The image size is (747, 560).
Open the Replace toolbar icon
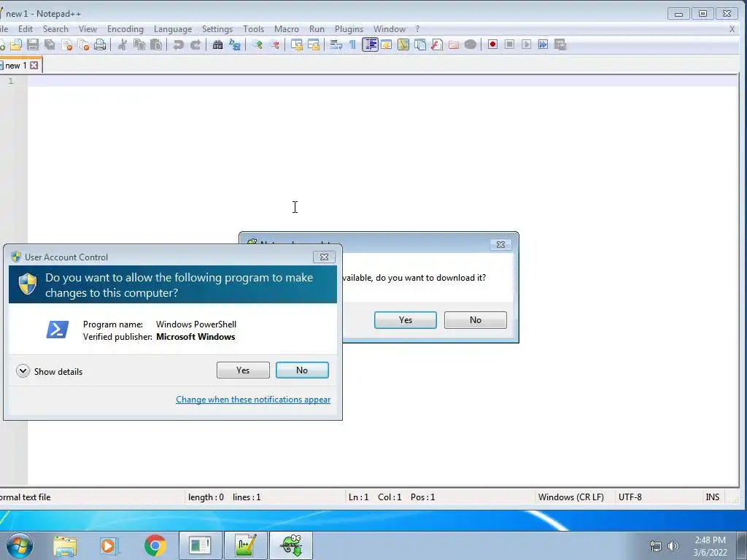(x=235, y=44)
